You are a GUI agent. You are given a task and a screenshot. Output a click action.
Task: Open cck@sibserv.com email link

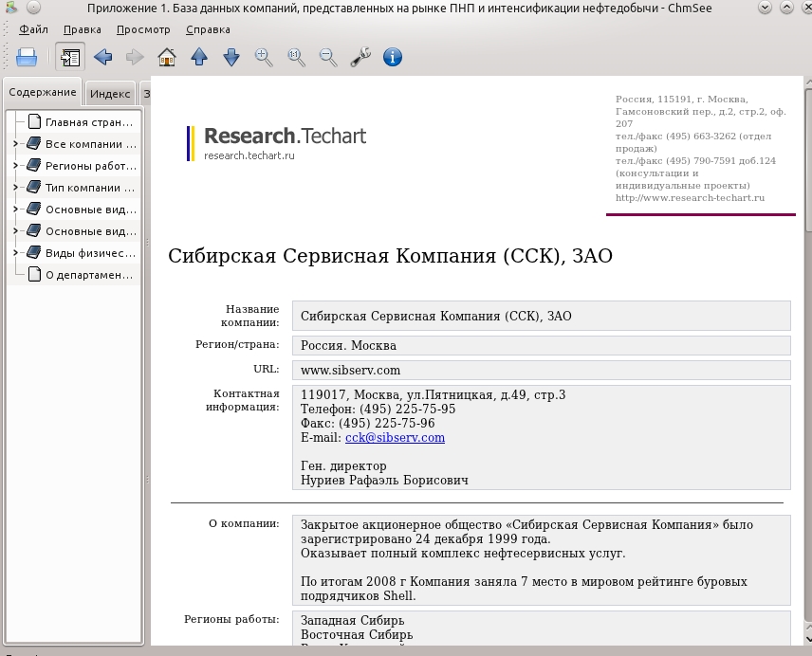(395, 438)
